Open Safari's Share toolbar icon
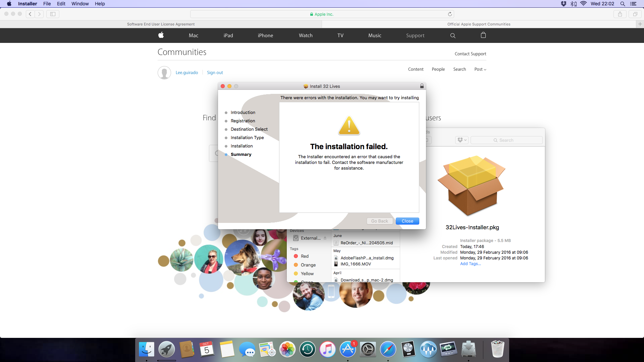The height and width of the screenshot is (362, 644). click(x=620, y=14)
